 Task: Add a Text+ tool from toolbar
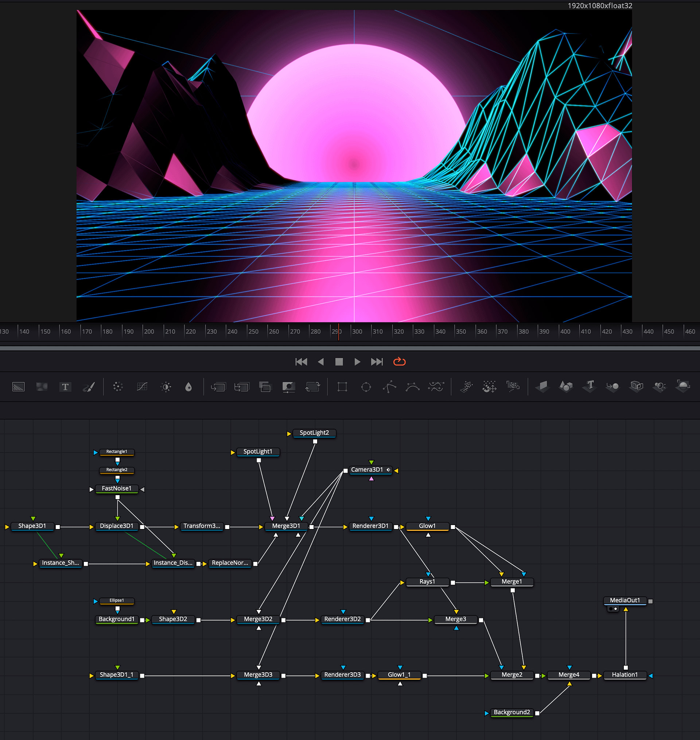(65, 387)
